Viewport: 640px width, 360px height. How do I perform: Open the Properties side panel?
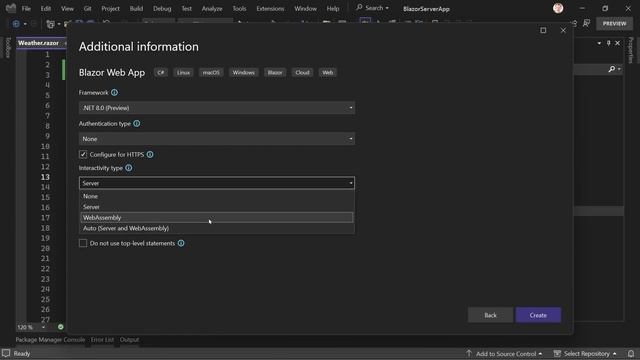pyautogui.click(x=631, y=51)
